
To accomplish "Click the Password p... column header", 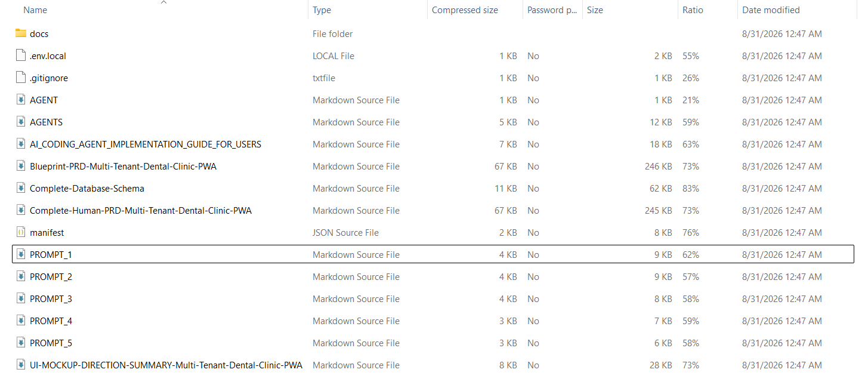I will pyautogui.click(x=552, y=10).
